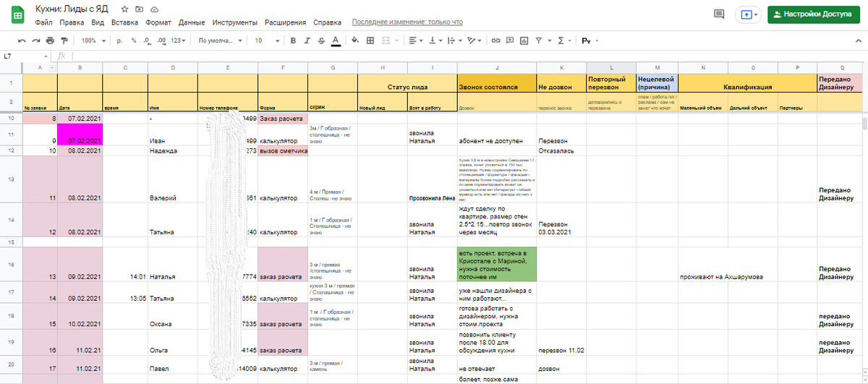Image resolution: width=868 pixels, height=384 pixels.
Task: Open more number formats 123 dropdown
Action: click(179, 40)
